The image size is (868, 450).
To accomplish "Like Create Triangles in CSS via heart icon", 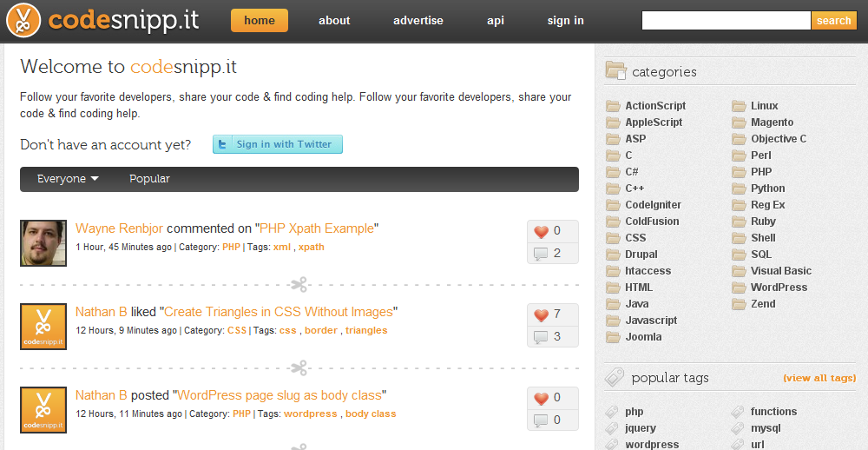I will pos(541,314).
